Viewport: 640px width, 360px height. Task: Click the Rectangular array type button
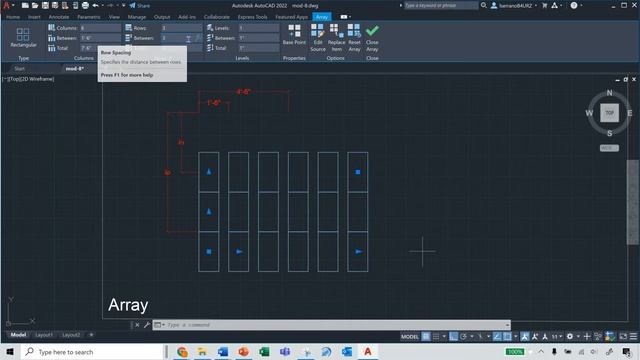coord(23,38)
